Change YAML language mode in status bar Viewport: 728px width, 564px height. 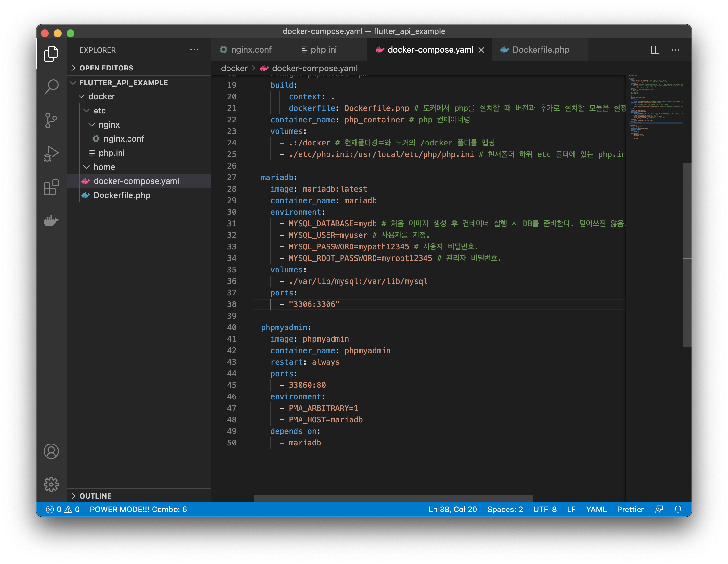[596, 509]
